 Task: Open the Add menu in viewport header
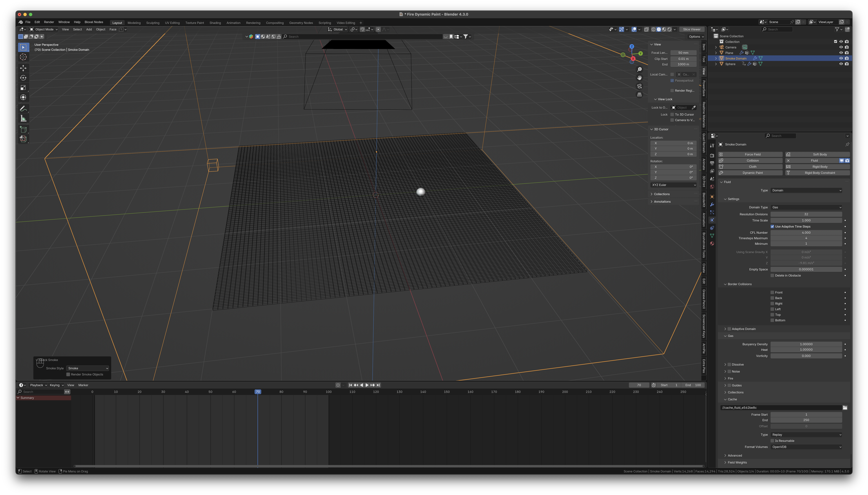click(89, 30)
